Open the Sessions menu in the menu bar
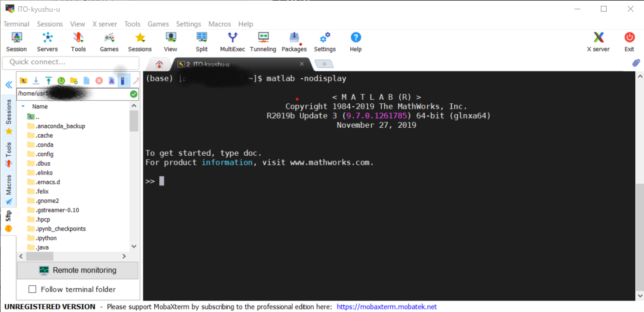 tap(50, 24)
